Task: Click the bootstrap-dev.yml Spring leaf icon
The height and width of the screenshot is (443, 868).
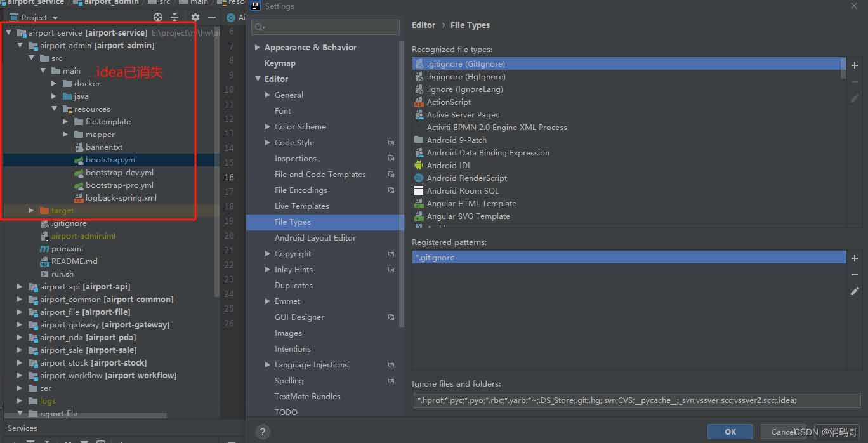Action: [x=79, y=173]
